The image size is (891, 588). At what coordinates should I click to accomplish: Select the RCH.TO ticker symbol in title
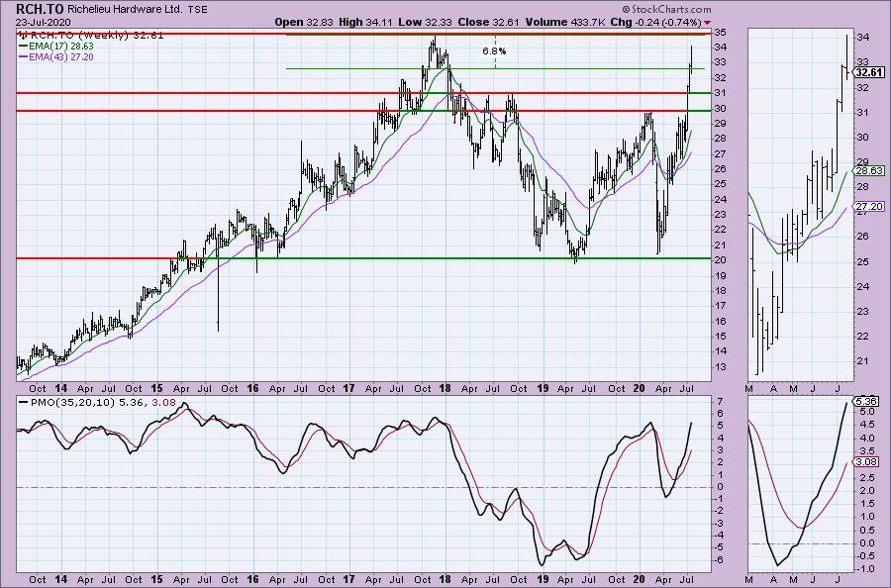point(40,10)
